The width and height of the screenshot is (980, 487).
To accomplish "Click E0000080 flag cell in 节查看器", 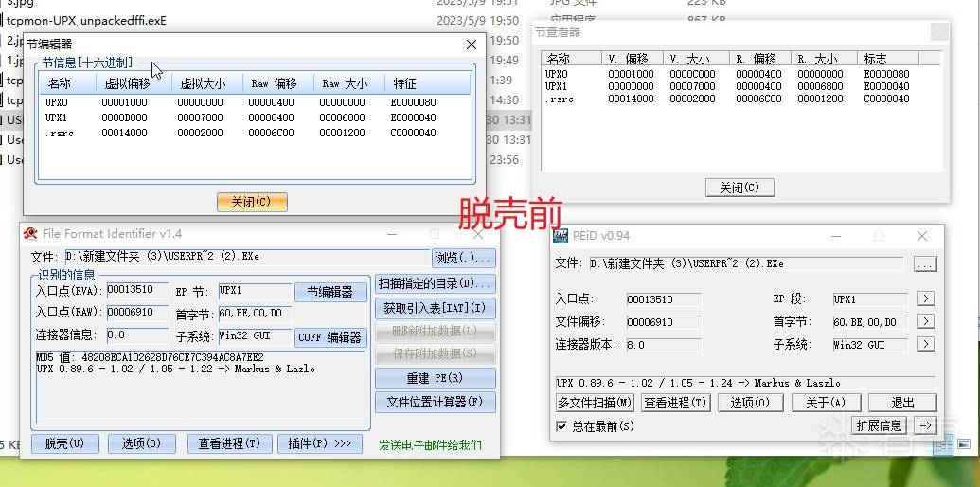I will click(x=887, y=74).
